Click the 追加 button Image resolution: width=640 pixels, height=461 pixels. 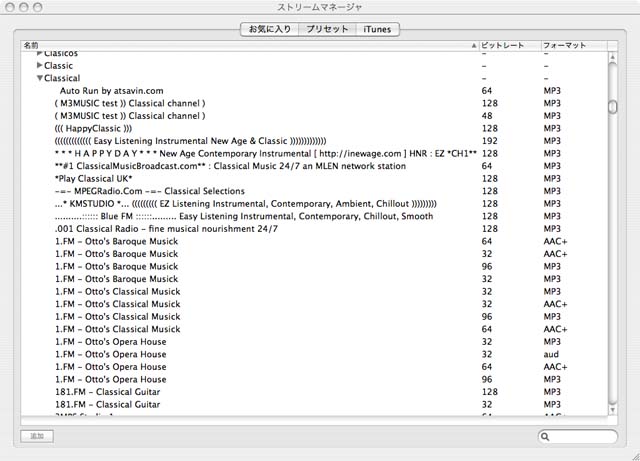pyautogui.click(x=37, y=436)
